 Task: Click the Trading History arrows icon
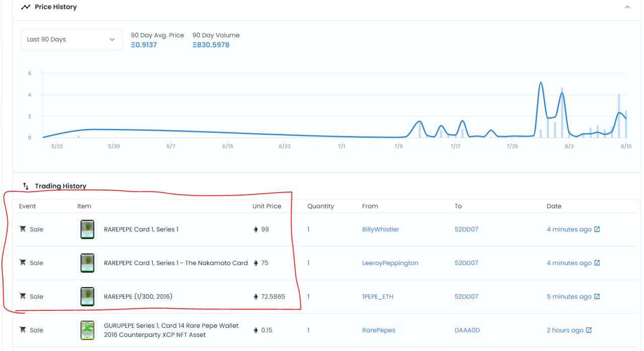(26, 186)
